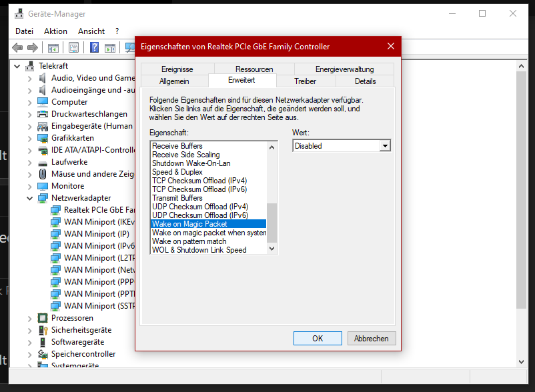The image size is (535, 392).
Task: Expand the Laufwerke category
Action: click(29, 163)
